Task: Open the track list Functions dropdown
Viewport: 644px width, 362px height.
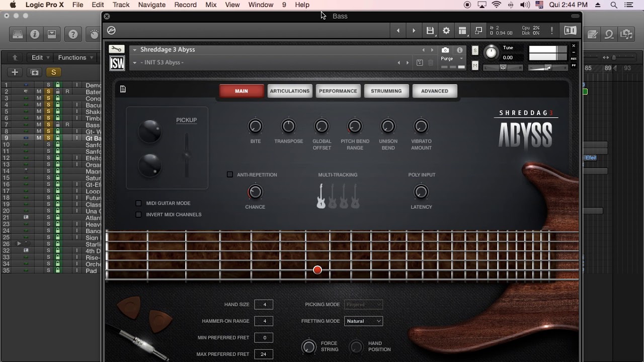Action: coord(75,57)
